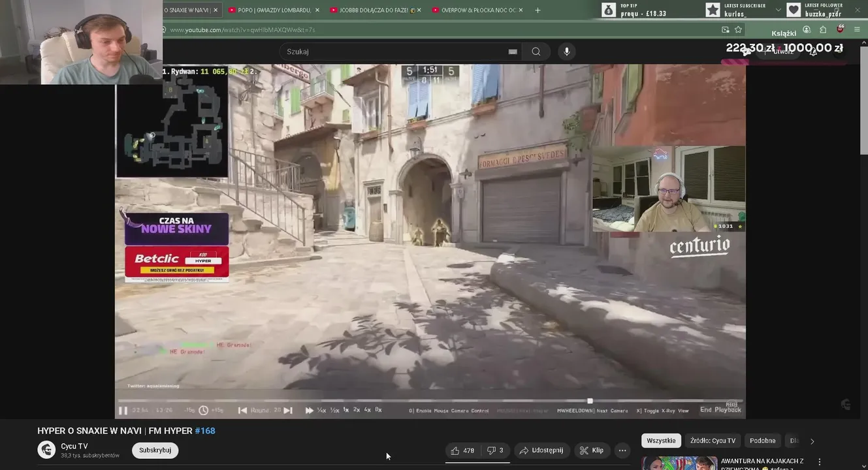Jump to next round in demo playback
The width and height of the screenshot is (868, 470).
tap(288, 410)
